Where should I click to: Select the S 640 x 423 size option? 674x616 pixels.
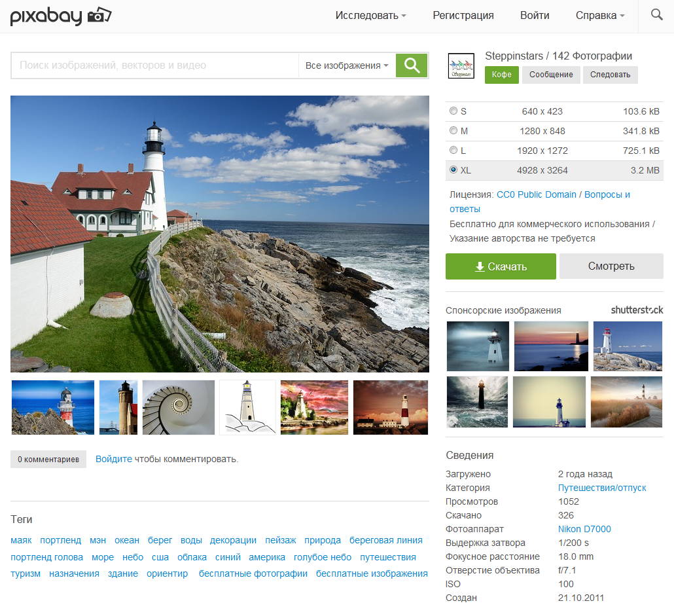[453, 111]
